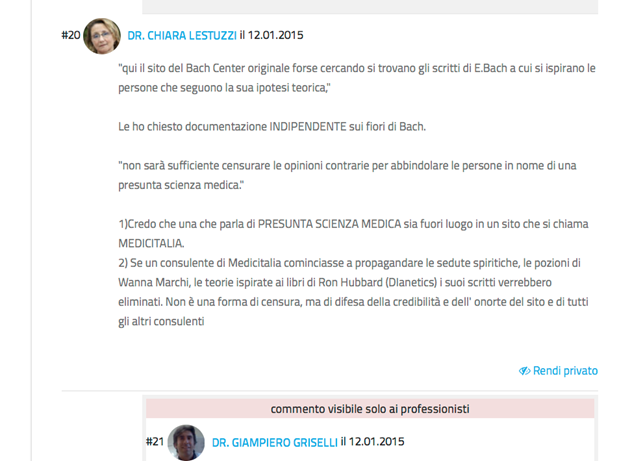Click the quoted text about Bach Center
Viewport: 643px width, 461px height.
357,78
